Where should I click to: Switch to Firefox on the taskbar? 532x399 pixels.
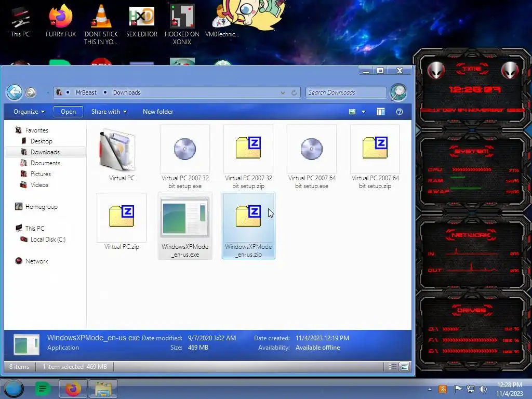click(73, 389)
